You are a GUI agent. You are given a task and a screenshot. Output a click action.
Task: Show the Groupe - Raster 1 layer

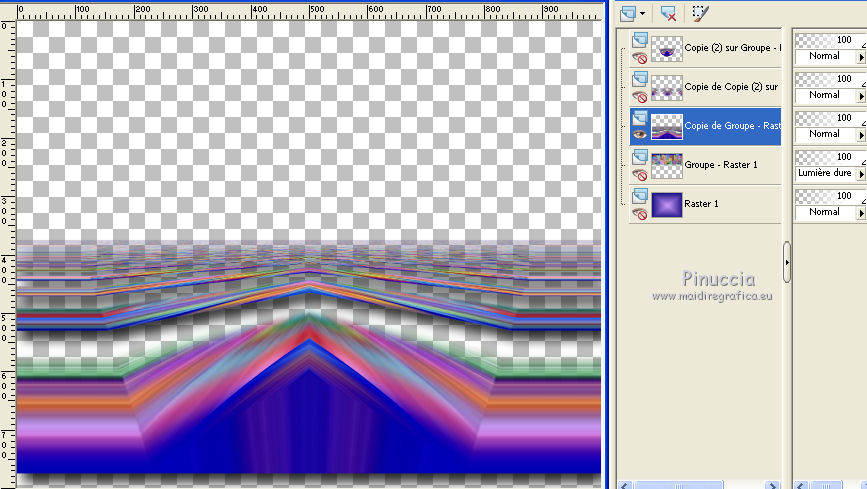[x=640, y=175]
